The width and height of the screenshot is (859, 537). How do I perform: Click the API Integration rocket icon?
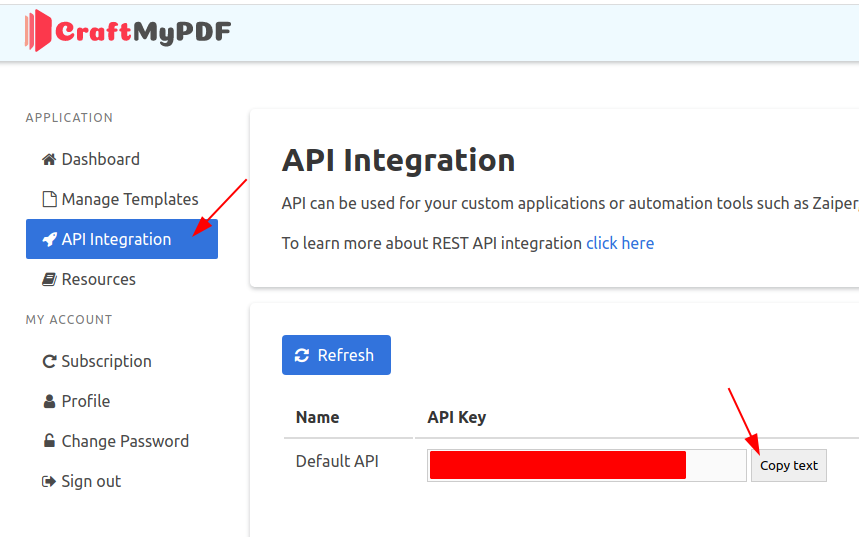pos(49,239)
